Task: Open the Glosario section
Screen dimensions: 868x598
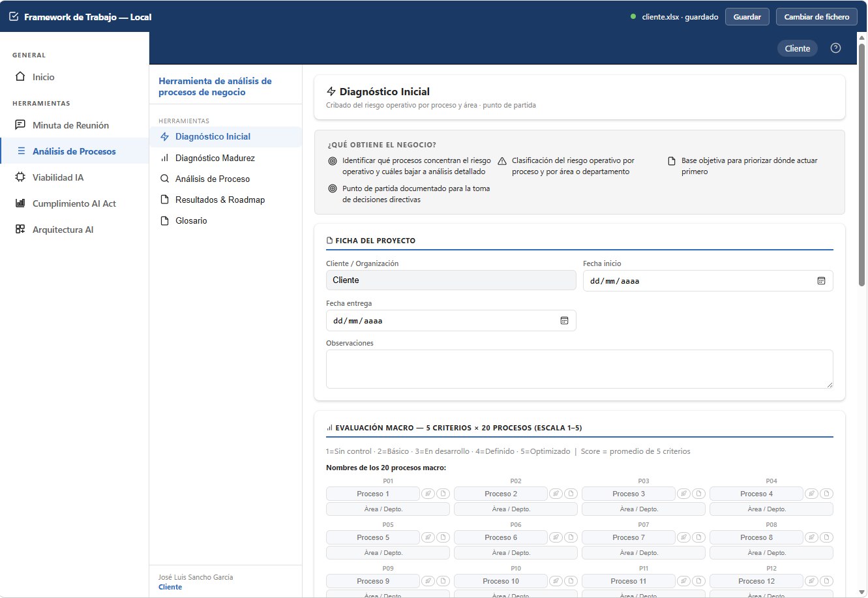Action: tap(226, 220)
